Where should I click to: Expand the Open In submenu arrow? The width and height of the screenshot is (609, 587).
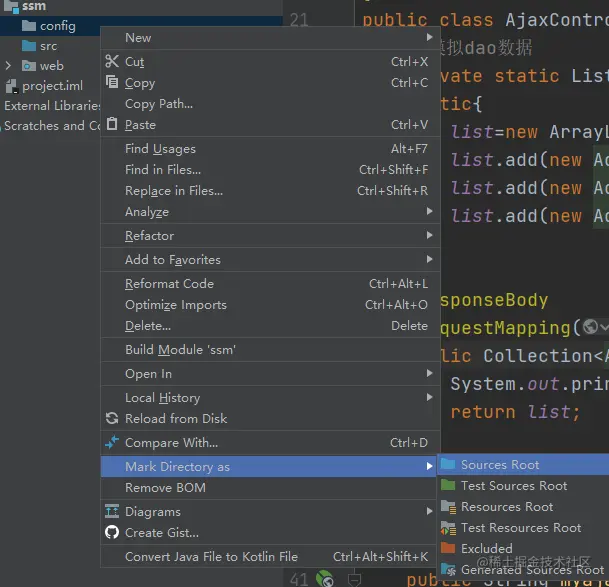click(429, 373)
